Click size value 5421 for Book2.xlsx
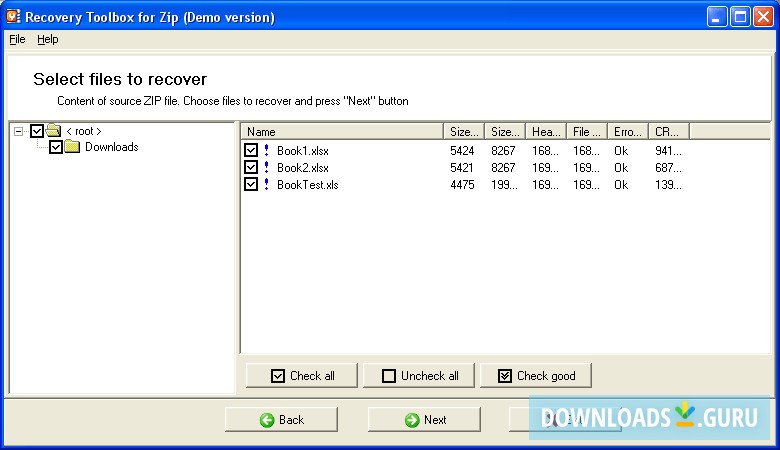780x450 pixels. coord(462,168)
